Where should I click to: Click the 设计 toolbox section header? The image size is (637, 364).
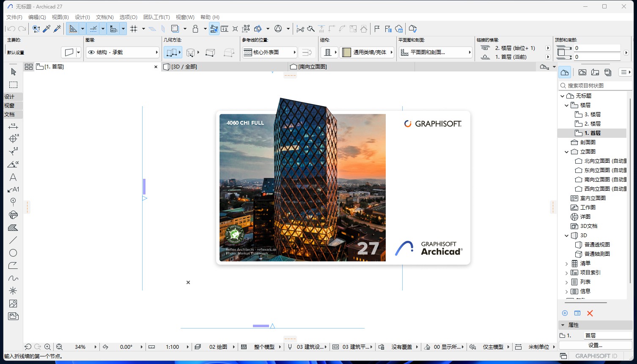tap(13, 97)
